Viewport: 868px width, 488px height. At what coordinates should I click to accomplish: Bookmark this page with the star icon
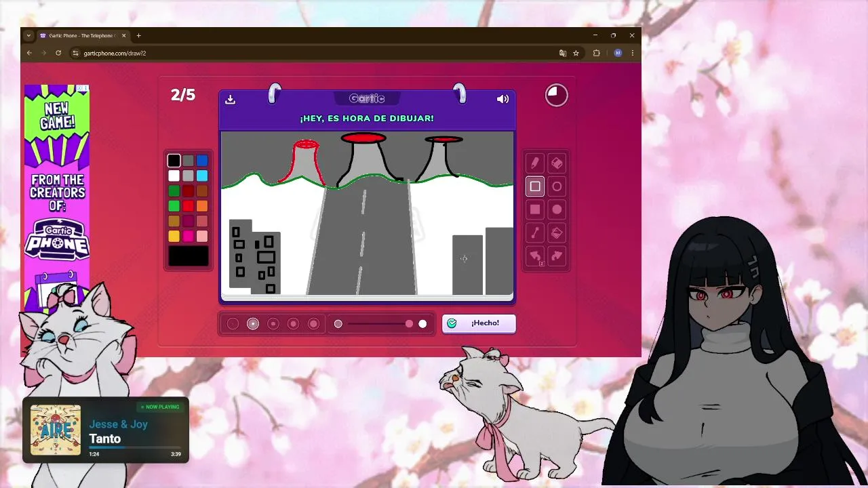point(576,53)
